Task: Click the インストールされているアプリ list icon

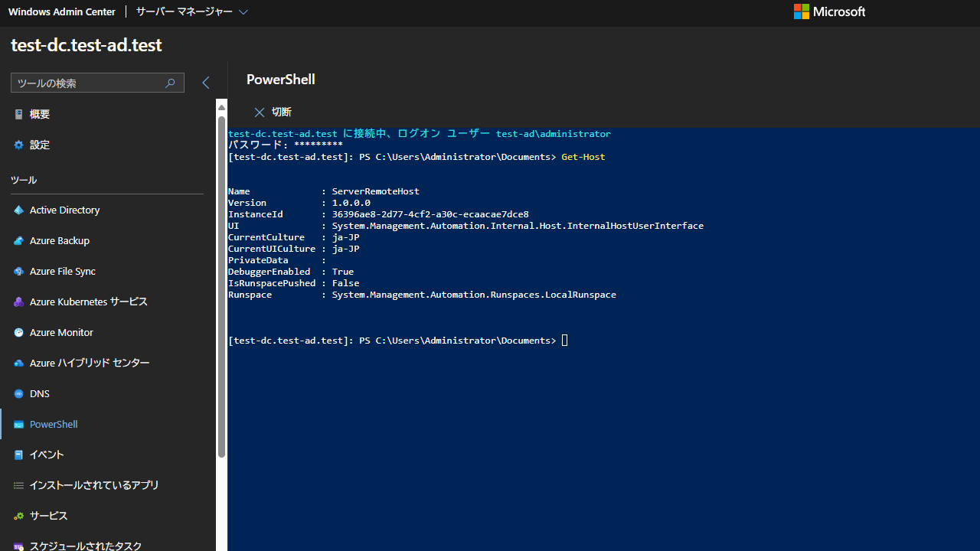Action: tap(18, 485)
